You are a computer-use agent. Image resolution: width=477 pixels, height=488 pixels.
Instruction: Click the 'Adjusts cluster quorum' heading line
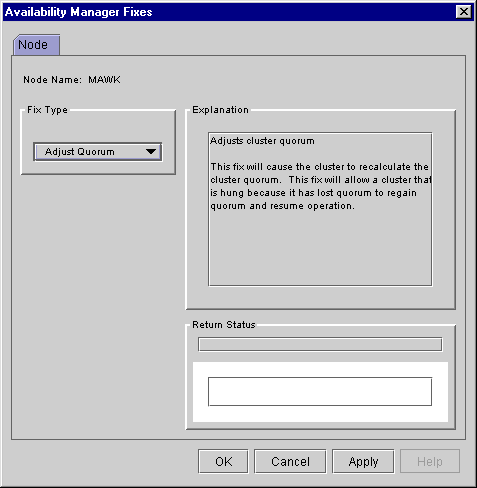[x=262, y=141]
